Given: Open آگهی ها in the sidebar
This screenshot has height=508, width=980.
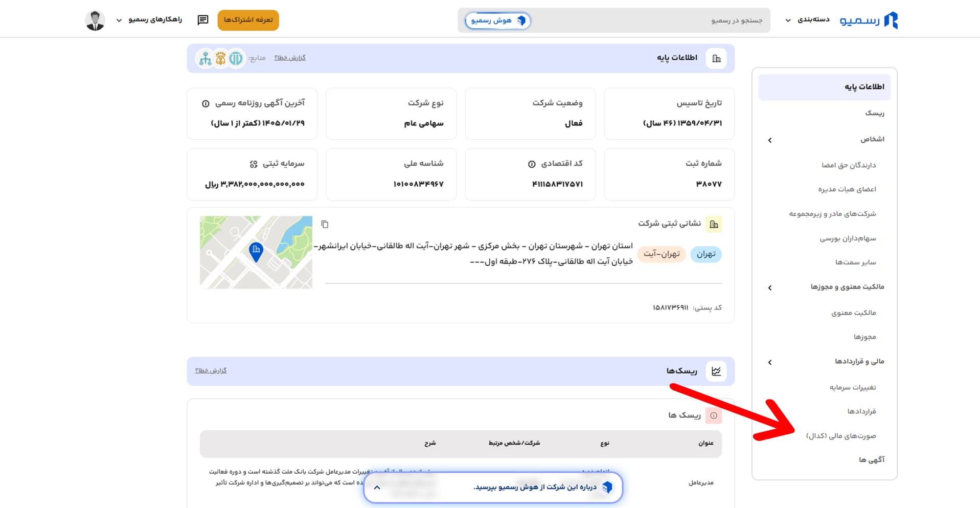Looking at the screenshot, I should pos(872,460).
